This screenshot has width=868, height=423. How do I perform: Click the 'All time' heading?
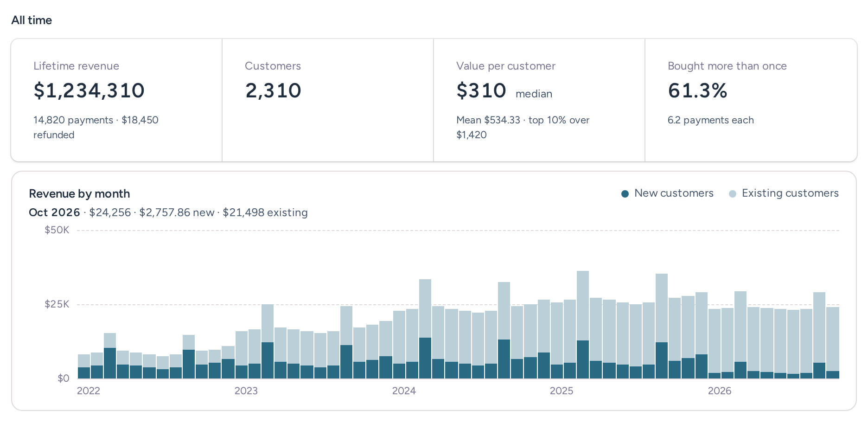tap(32, 20)
